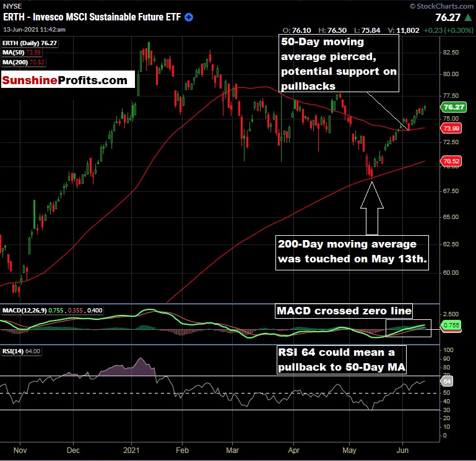Click the Dec label on the time axis
This screenshot has height=461, width=476.
point(73,450)
